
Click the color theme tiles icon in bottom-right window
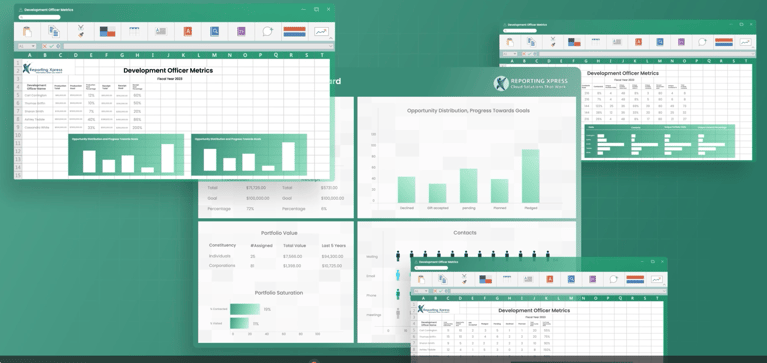[485, 279]
